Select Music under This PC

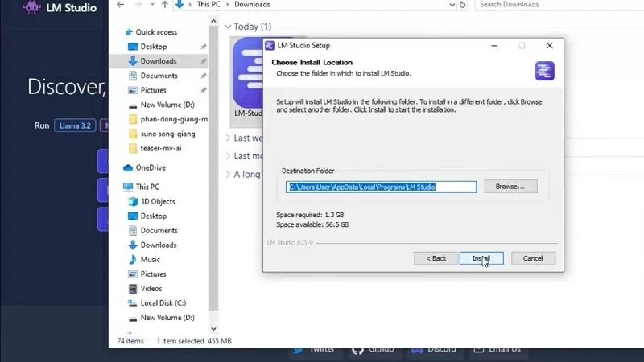point(150,259)
